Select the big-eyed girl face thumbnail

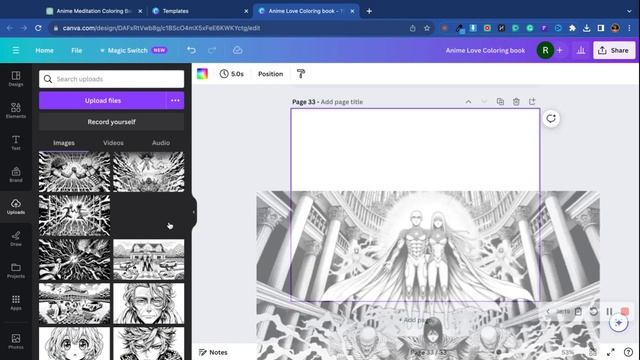(74, 343)
